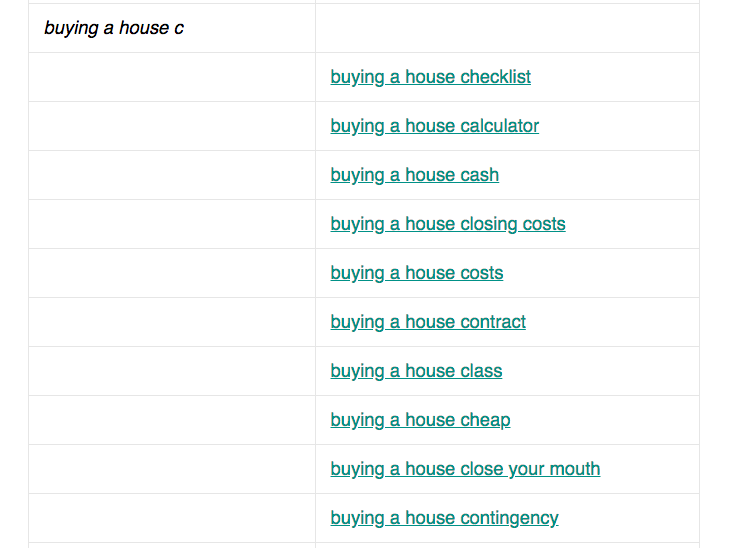Click 'buying a house close your mouth' link

465,469
